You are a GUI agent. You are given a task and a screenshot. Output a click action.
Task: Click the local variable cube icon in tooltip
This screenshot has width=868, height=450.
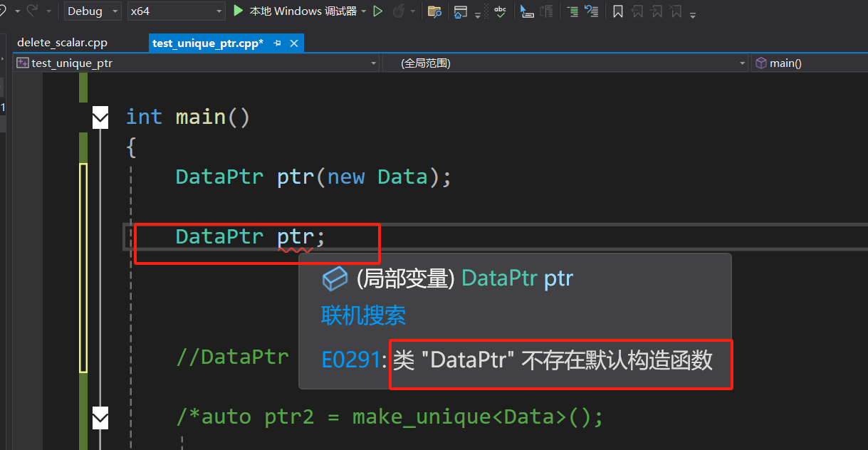(335, 279)
